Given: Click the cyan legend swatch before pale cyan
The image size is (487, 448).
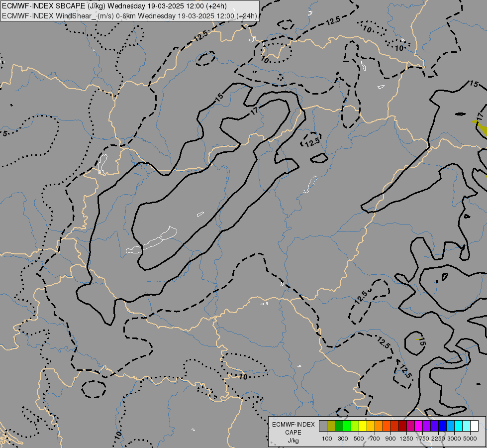Looking at the screenshot, I should pos(459,426).
